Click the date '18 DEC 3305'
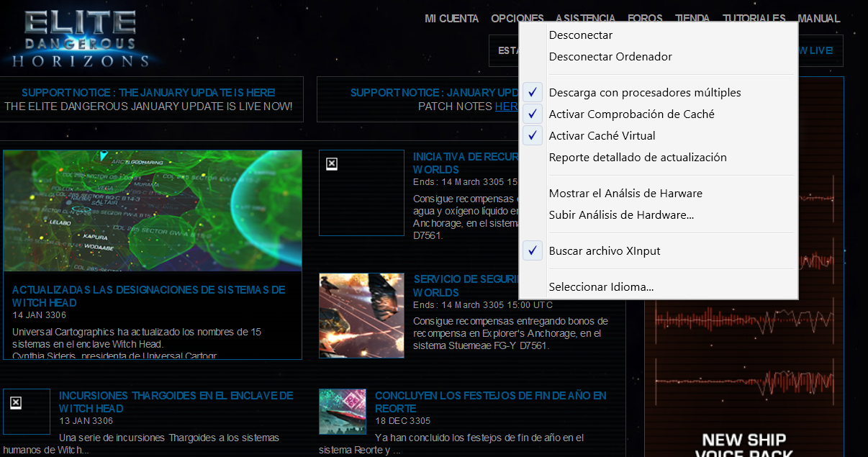868x457 pixels. coord(402,421)
